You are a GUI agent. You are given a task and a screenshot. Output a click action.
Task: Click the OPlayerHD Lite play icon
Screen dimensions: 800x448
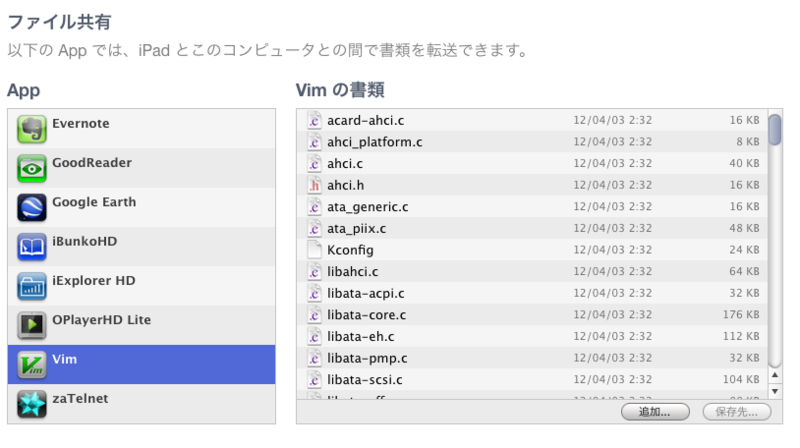[32, 326]
